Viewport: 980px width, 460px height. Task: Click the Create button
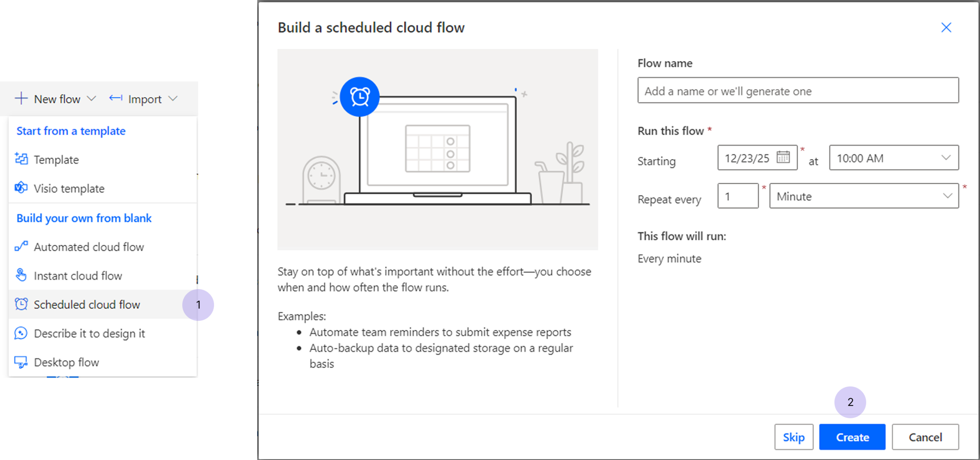[x=852, y=437]
